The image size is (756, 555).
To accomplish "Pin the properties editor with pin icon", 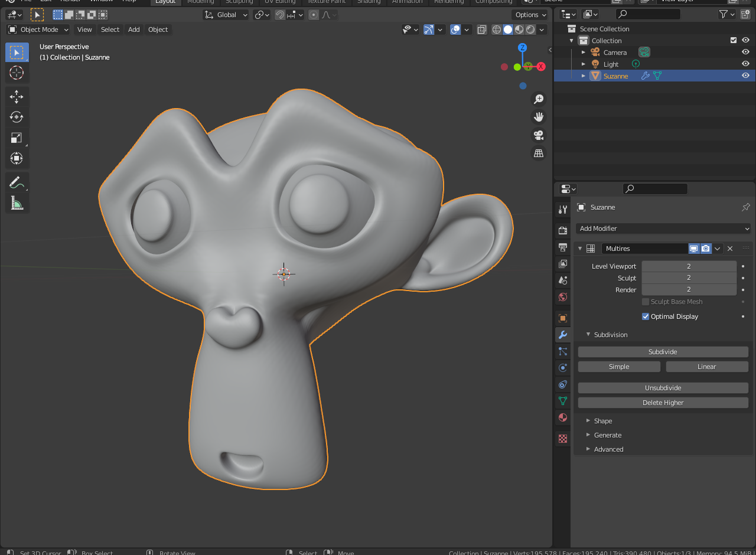I will (745, 207).
